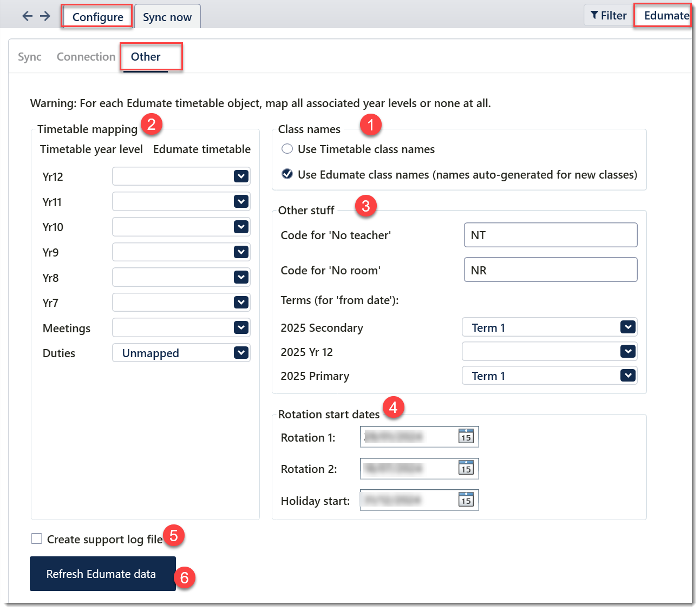Open the 2025 Secondary term dropdown

click(549, 327)
